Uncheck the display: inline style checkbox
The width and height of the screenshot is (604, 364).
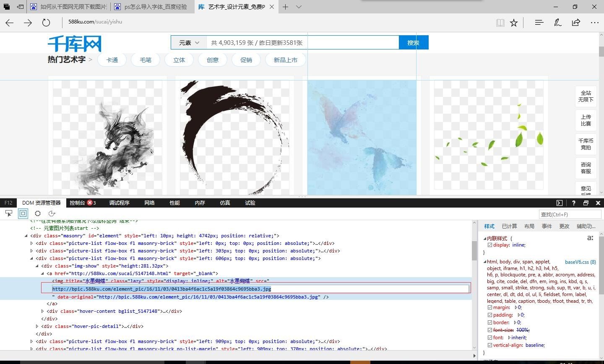[x=490, y=245]
